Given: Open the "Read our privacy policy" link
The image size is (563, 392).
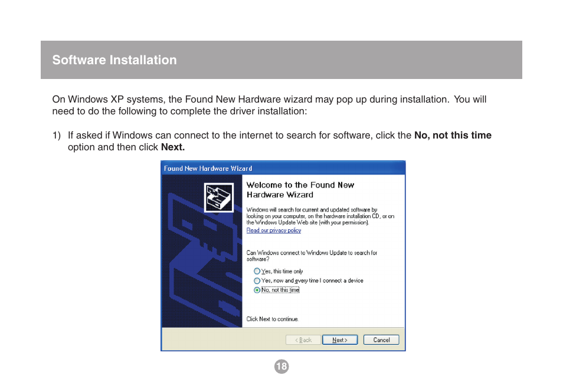Looking at the screenshot, I should pyautogui.click(x=274, y=230).
